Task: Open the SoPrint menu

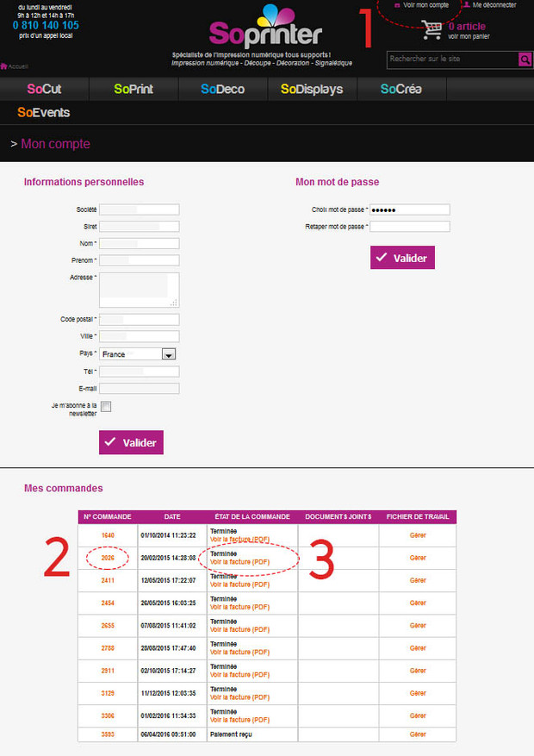Action: tap(133, 89)
